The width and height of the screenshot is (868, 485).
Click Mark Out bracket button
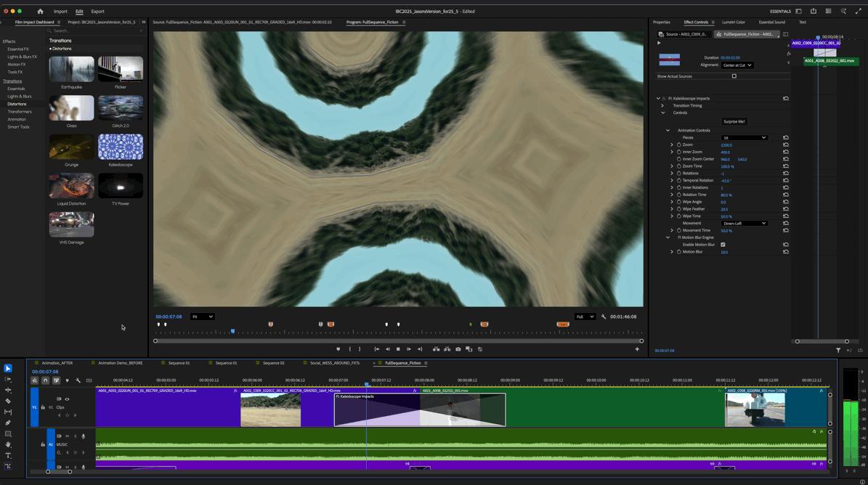tap(360, 349)
